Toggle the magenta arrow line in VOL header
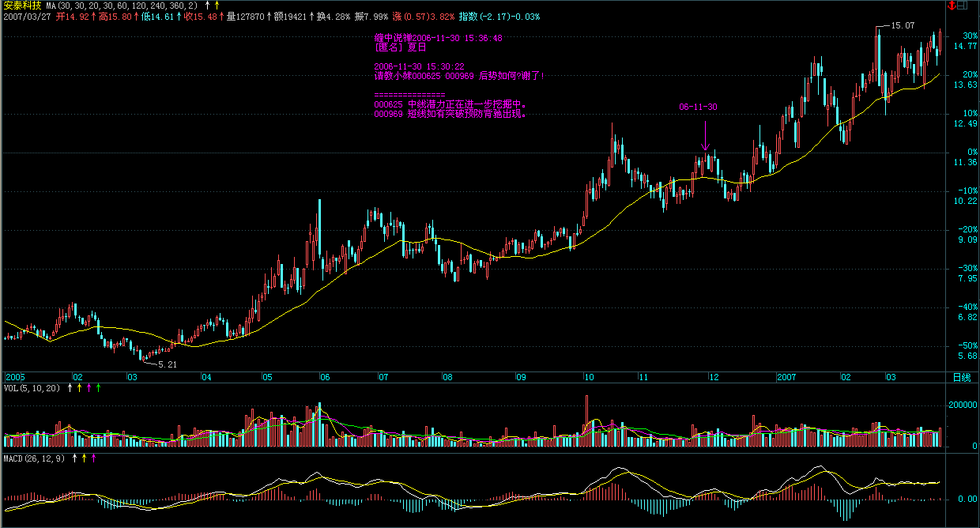 point(89,388)
